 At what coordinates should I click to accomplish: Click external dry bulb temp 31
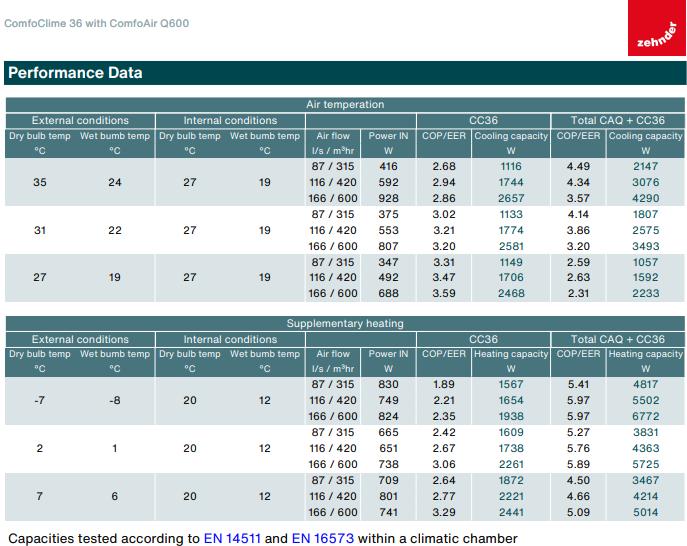[x=40, y=230]
